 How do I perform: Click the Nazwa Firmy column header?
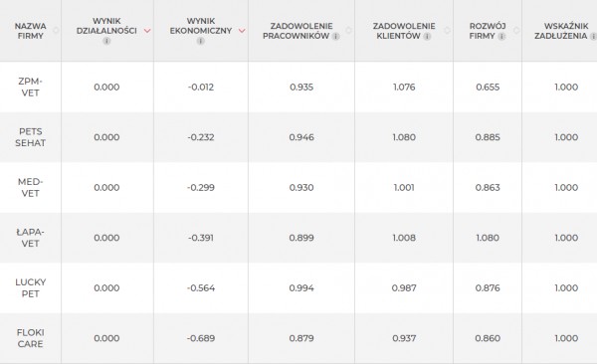pyautogui.click(x=31, y=31)
